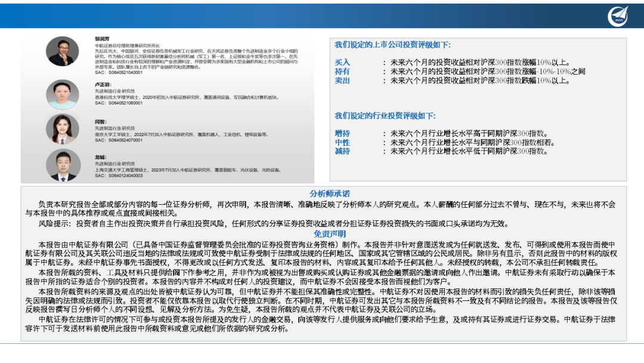The width and height of the screenshot is (644, 363).
Task: Click the 分析师承诺 heading
Action: (x=330, y=193)
